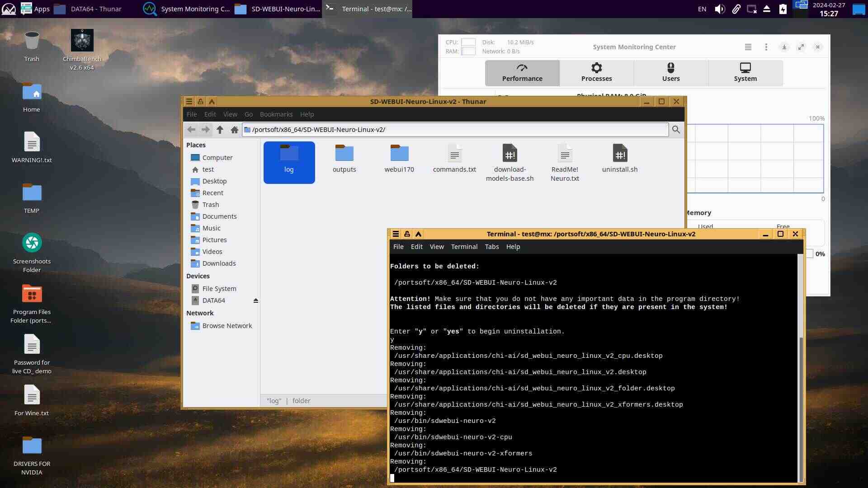
Task: Open Apps menu in top panel
Action: 36,9
